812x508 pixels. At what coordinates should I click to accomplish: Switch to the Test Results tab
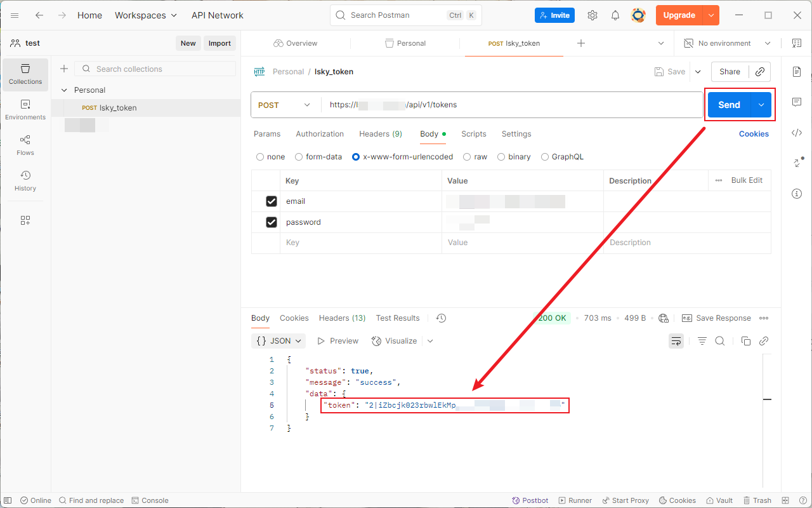(x=398, y=318)
